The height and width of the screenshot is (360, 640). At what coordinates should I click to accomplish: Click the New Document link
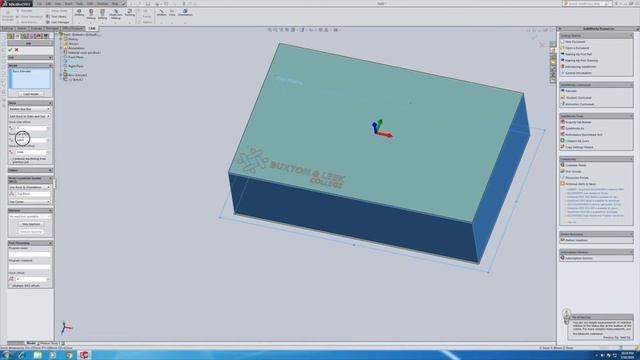tap(576, 42)
